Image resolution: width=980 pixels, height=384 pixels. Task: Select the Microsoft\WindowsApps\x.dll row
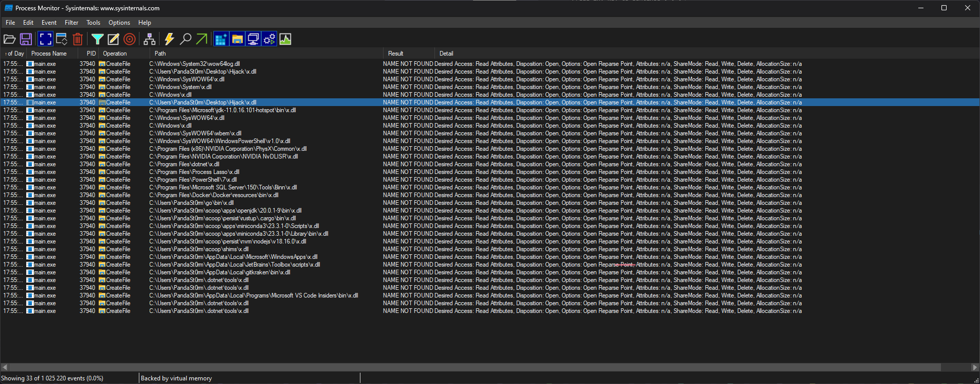tap(489, 257)
